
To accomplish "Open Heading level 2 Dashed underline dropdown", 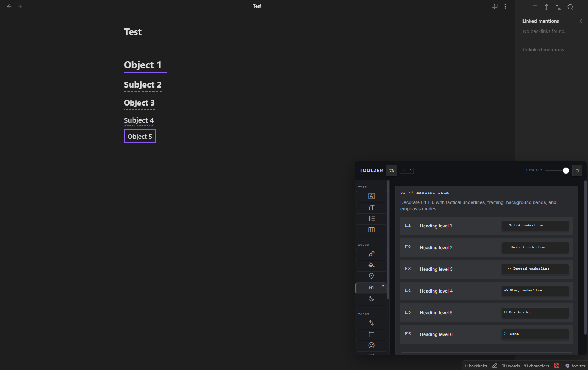I will tap(535, 247).
